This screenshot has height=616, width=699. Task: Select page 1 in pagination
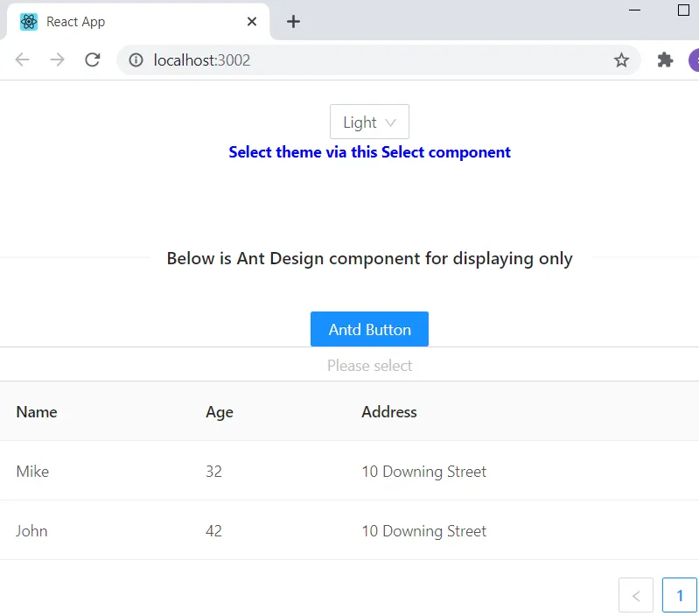tap(680, 595)
